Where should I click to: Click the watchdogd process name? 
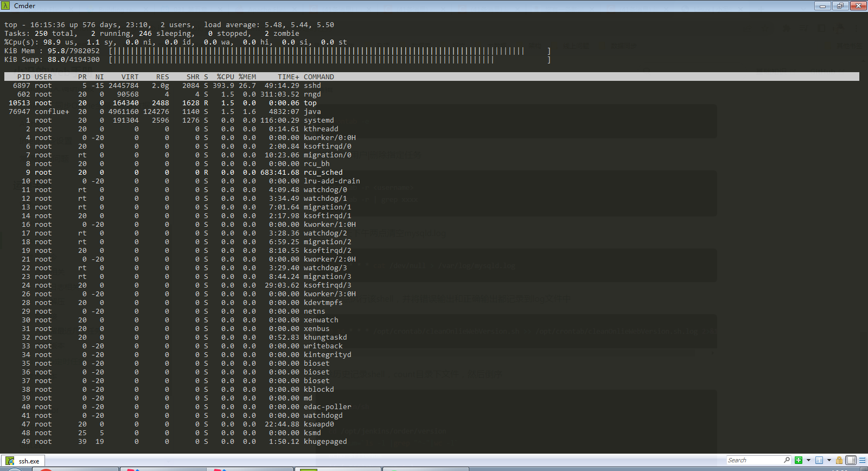tap(323, 416)
